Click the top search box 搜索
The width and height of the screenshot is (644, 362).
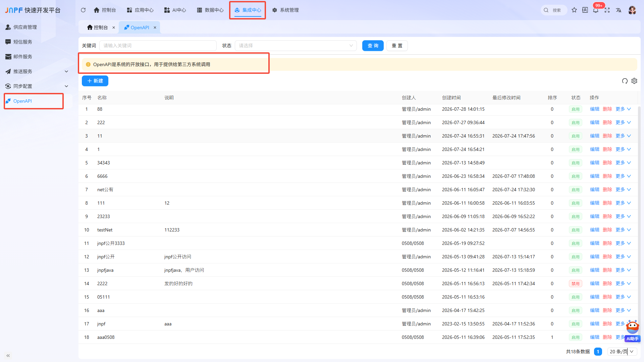pos(554,10)
